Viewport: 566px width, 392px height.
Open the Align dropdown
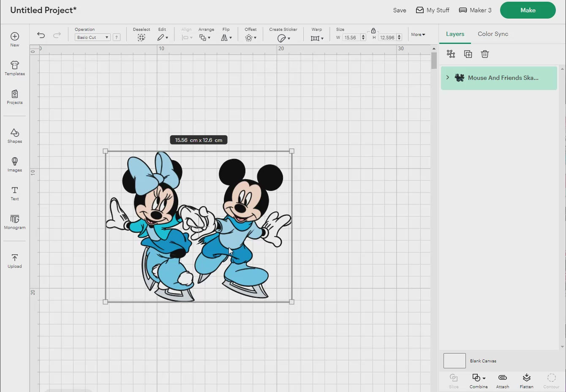click(187, 38)
